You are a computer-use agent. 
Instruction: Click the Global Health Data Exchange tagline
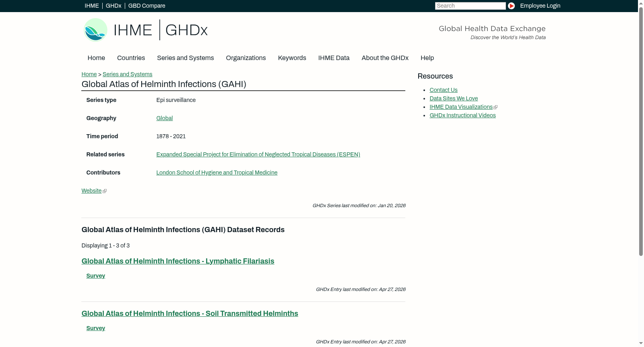tap(492, 29)
